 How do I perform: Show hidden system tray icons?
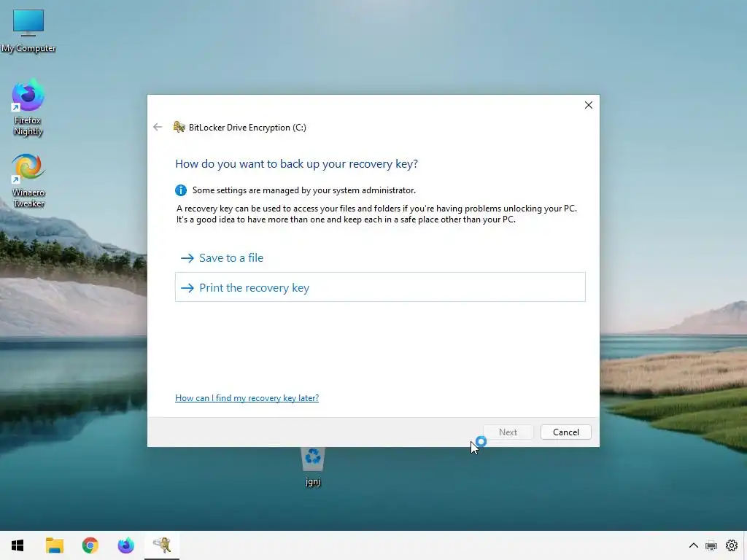[x=694, y=545]
